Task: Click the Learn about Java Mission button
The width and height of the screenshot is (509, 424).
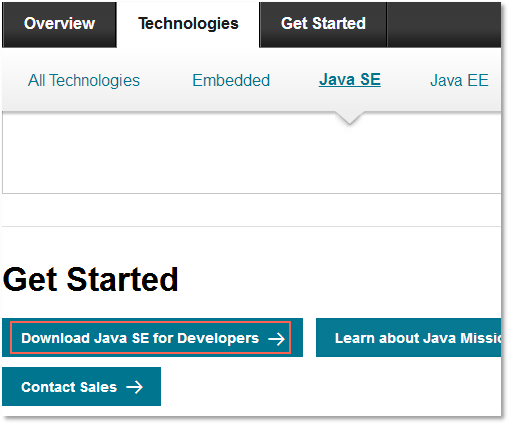Action: click(408, 338)
